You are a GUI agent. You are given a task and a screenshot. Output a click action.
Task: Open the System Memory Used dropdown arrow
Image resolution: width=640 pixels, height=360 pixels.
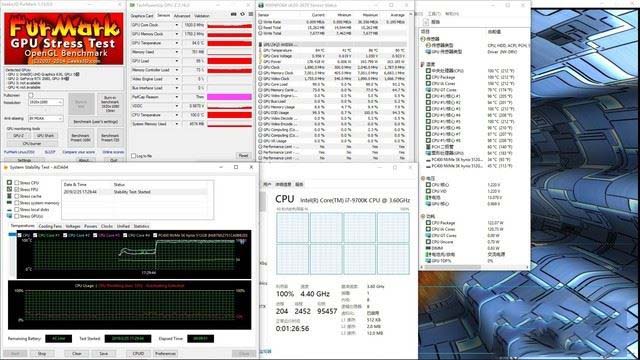177,124
